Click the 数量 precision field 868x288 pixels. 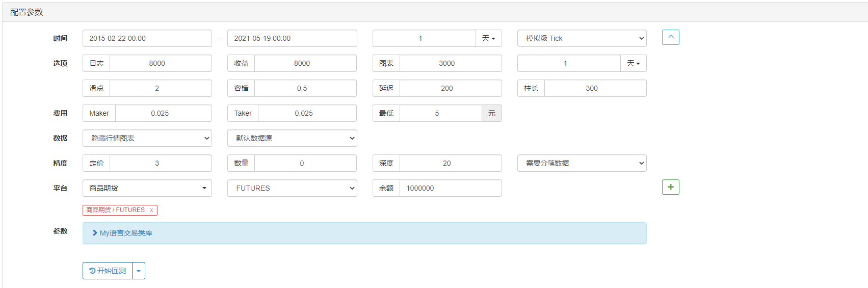point(306,163)
